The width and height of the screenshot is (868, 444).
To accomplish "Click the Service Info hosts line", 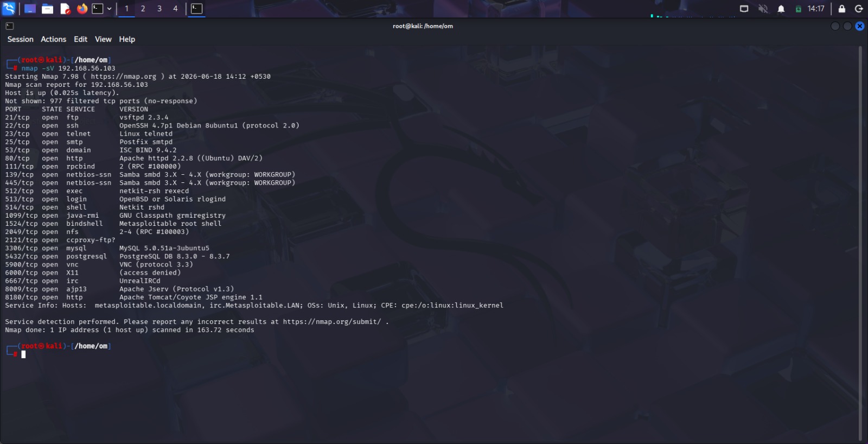I will (254, 305).
